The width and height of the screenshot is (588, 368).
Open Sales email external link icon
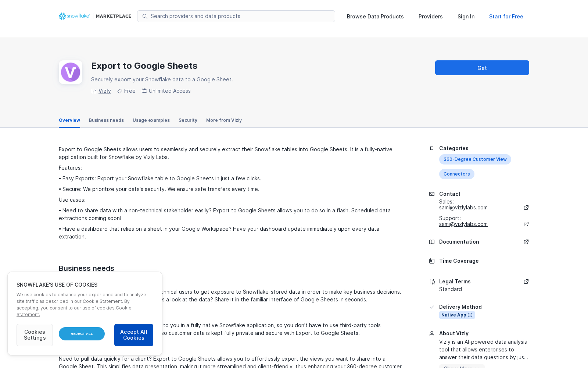coord(526,208)
